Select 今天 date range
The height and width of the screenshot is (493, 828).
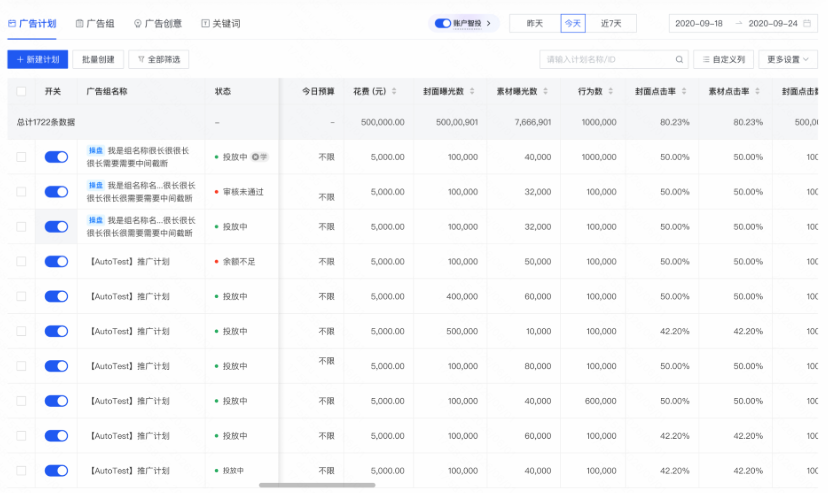coord(573,23)
